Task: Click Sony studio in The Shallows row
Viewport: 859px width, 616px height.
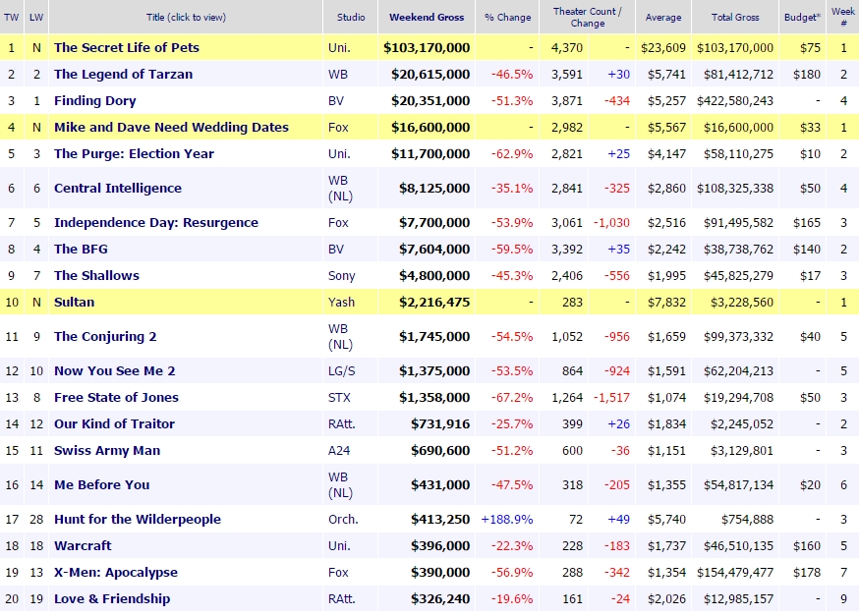Action: 341,275
